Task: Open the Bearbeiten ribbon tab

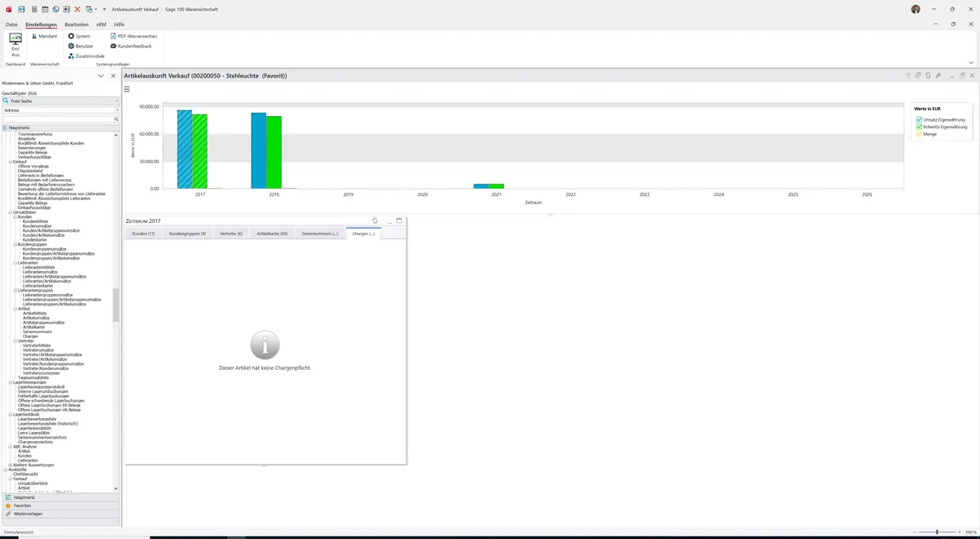Action: point(77,24)
